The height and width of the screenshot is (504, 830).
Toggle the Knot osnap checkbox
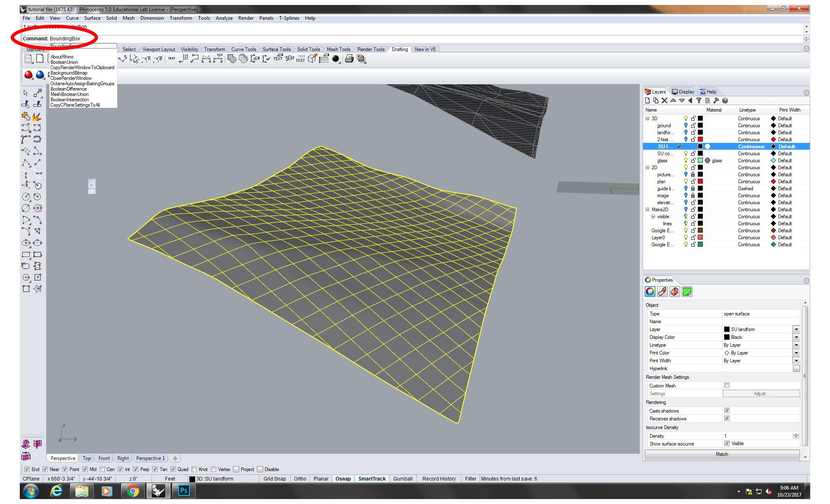194,469
